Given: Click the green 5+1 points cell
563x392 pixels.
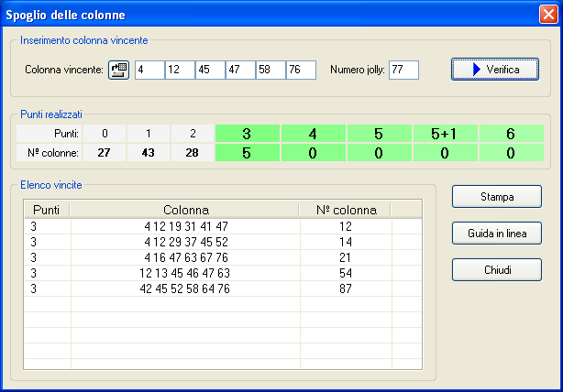Looking at the screenshot, I should (x=446, y=134).
